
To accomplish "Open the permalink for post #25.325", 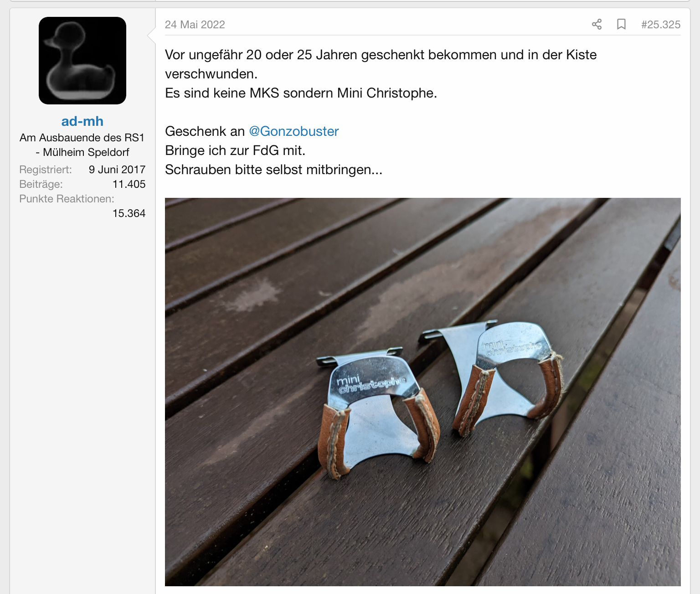I will click(x=660, y=25).
